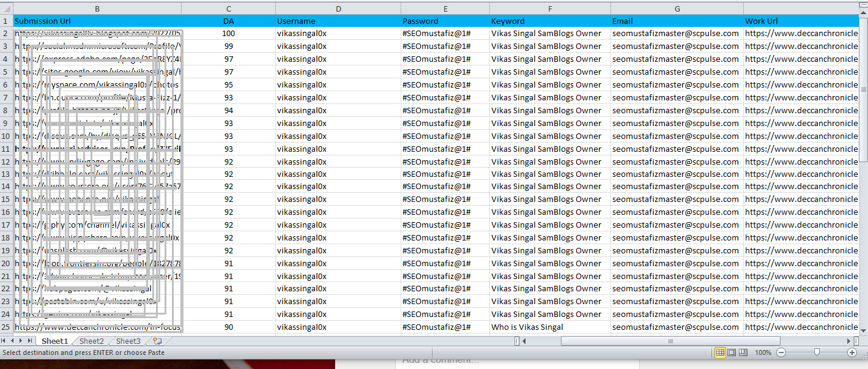The image size is (868, 369).
Task: Select the email cell in row 25
Action: pyautogui.click(x=677, y=327)
